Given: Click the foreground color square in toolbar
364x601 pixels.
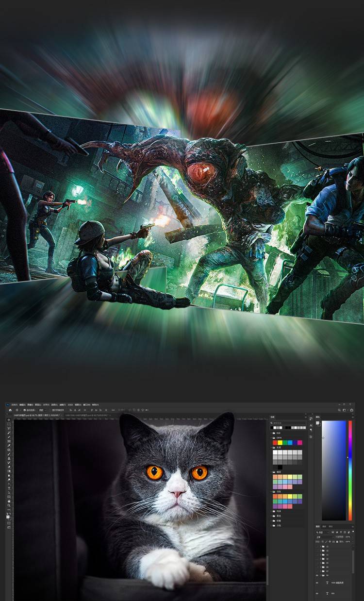Looking at the screenshot, I should point(8,517).
